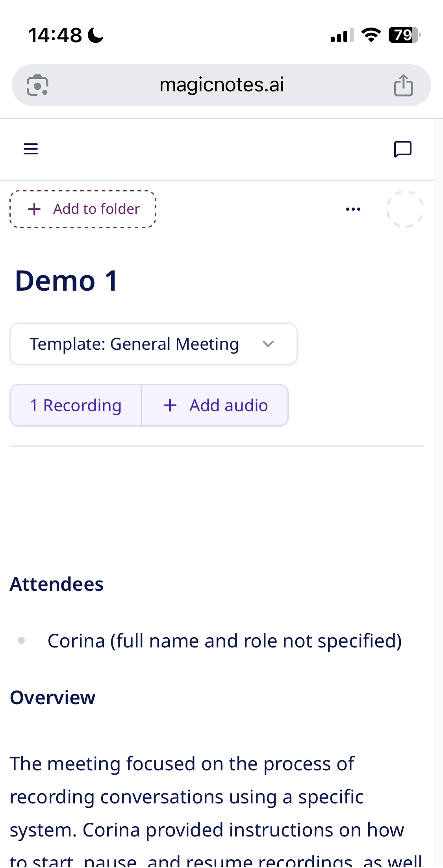The height and width of the screenshot is (868, 443).
Task: Tap the camera lens search icon
Action: pyautogui.click(x=37, y=85)
